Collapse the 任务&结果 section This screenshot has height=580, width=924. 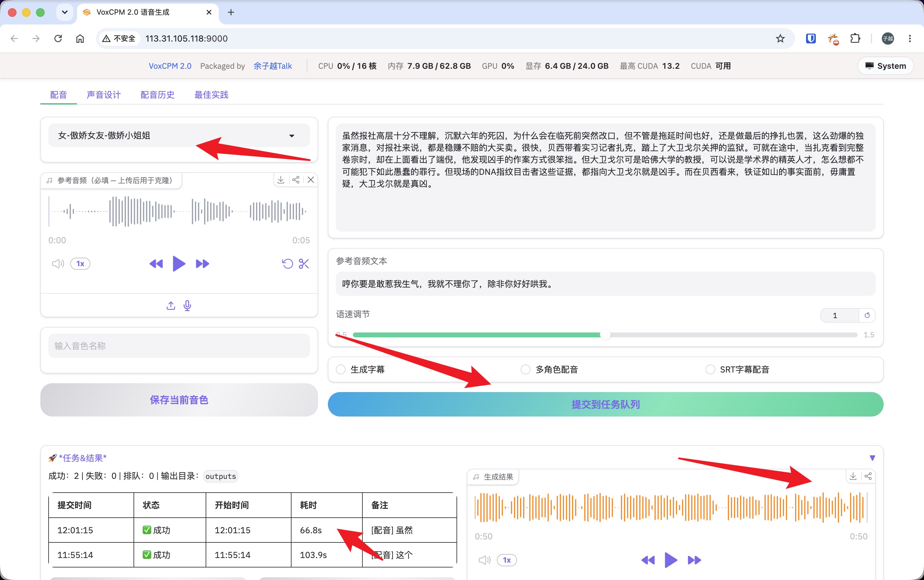pyautogui.click(x=872, y=458)
